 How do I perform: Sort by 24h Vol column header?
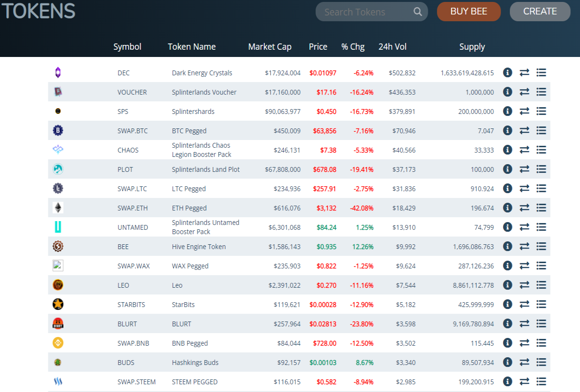click(392, 47)
